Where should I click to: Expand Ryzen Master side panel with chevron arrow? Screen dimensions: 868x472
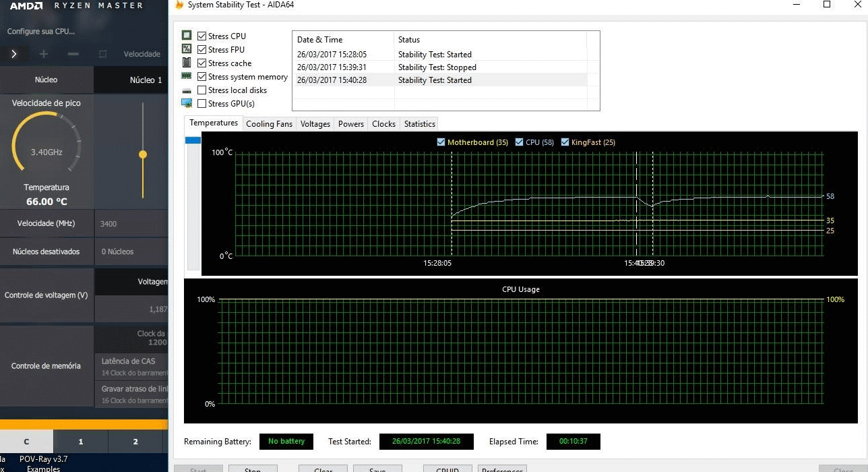pyautogui.click(x=14, y=54)
